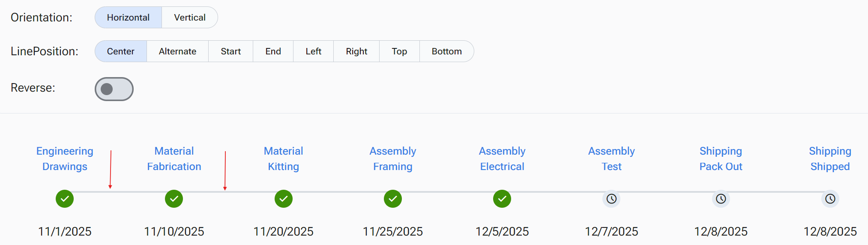Image resolution: width=868 pixels, height=245 pixels.
Task: Click the Assembly Test pending clock icon
Action: [x=611, y=199]
